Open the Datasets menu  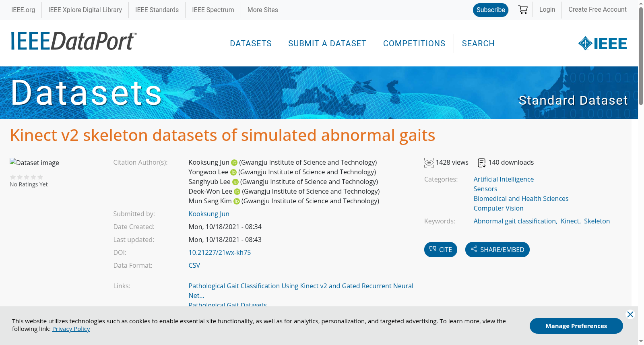point(251,43)
